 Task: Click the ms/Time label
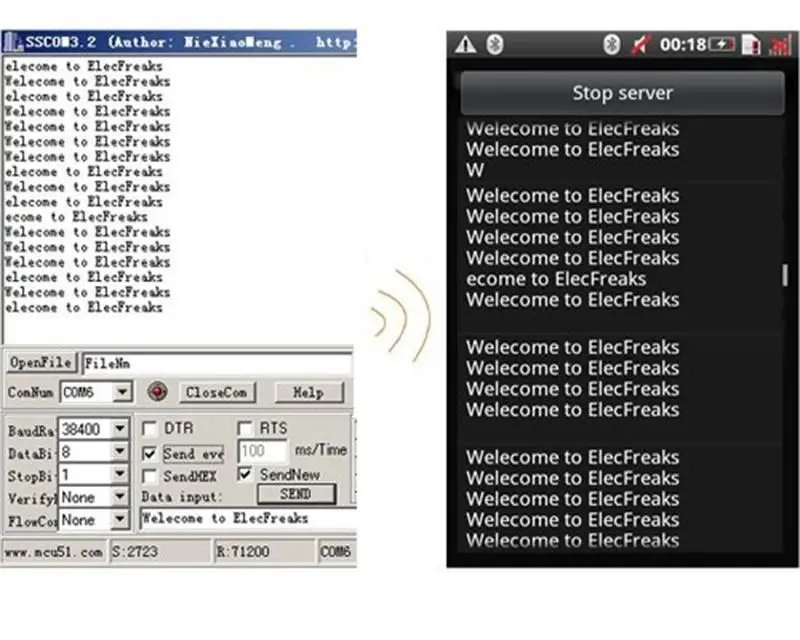pos(320,450)
